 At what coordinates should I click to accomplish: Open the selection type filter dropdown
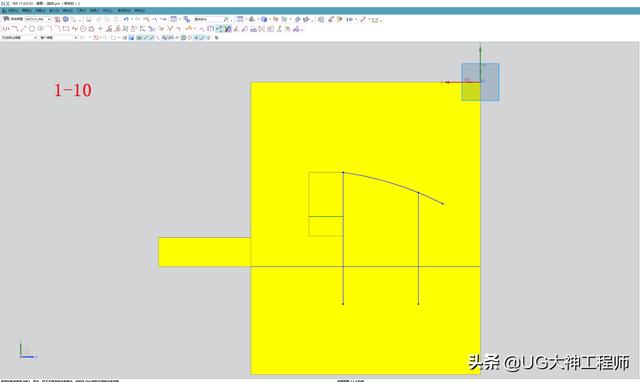click(x=19, y=38)
